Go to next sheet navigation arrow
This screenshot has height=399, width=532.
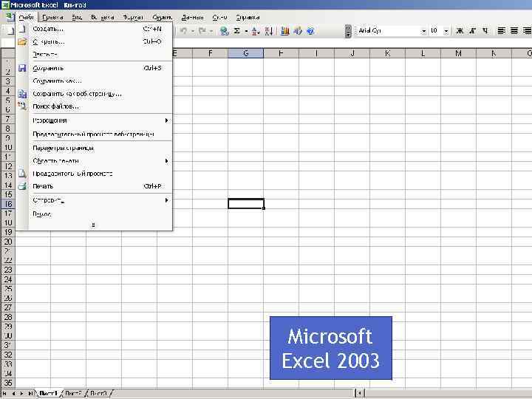coord(21,393)
